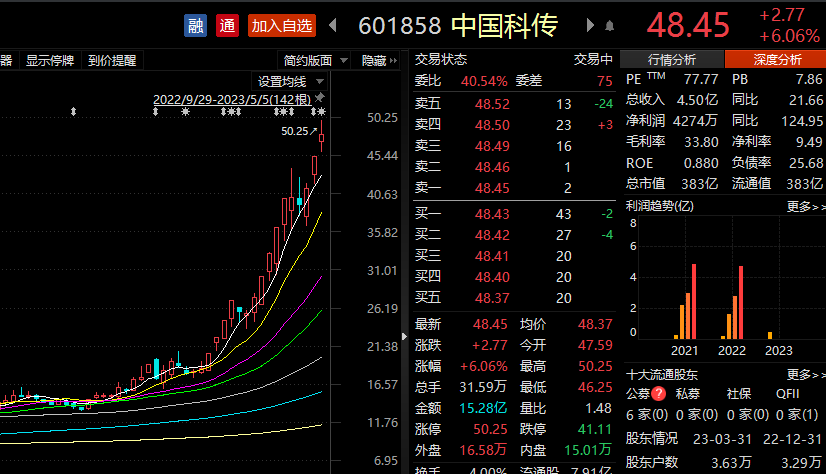Click the ROE value 0.880
Screen dimensions: 826x474
click(701, 163)
